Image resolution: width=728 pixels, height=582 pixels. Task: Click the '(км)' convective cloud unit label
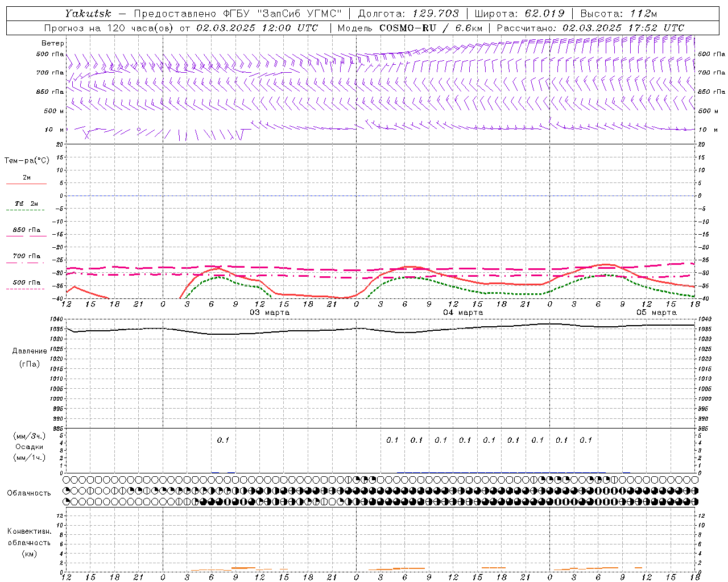click(29, 554)
